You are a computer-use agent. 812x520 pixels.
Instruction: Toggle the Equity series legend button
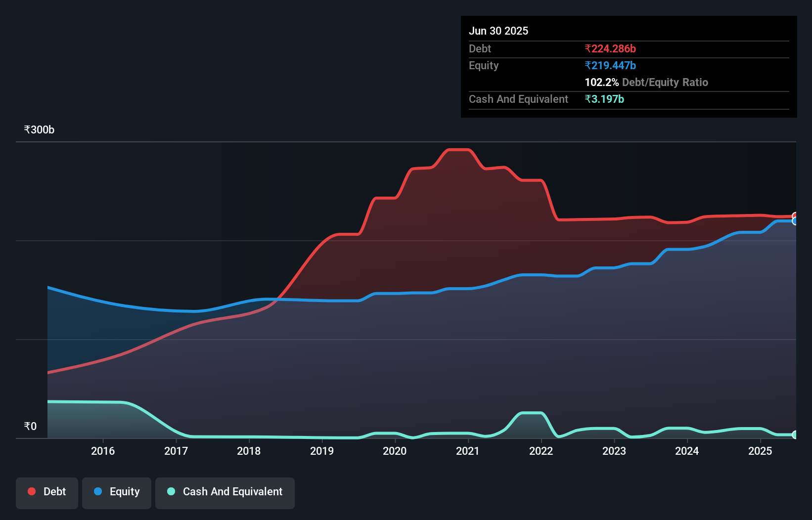[117, 493]
